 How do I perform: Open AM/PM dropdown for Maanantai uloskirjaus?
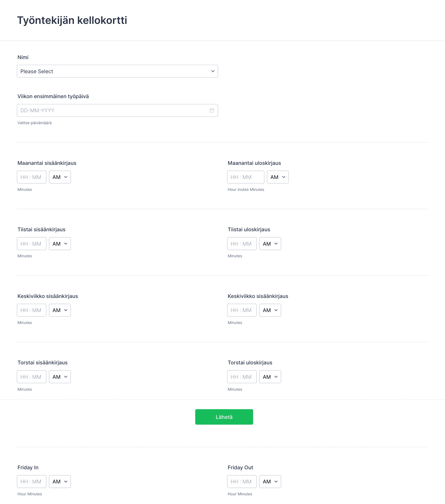coord(278,177)
